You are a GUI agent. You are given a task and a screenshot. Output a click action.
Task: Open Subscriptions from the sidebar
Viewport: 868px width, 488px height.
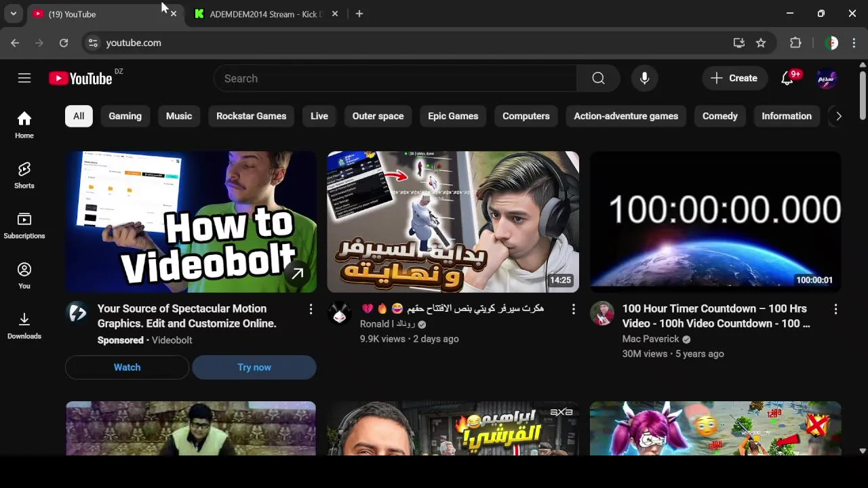click(x=24, y=226)
